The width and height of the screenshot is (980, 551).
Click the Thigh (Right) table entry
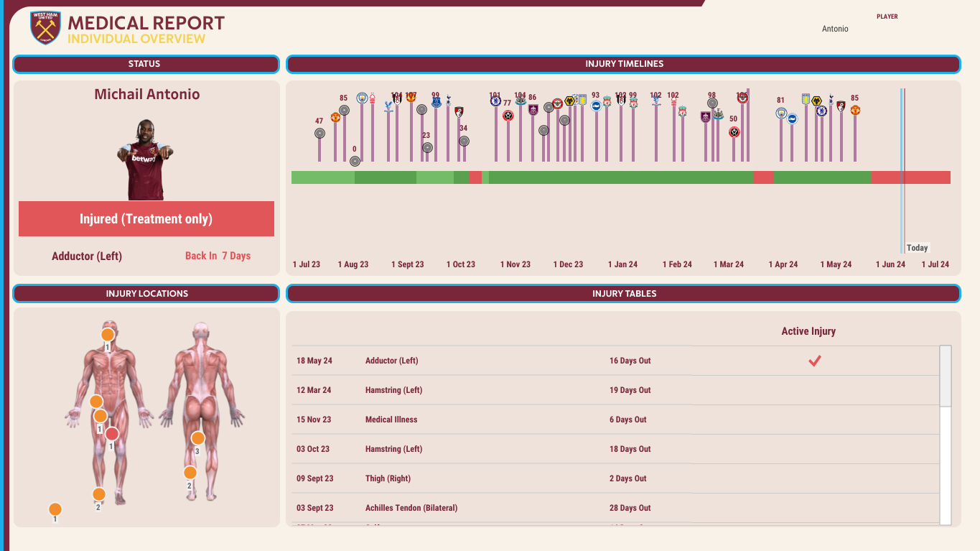click(388, 478)
